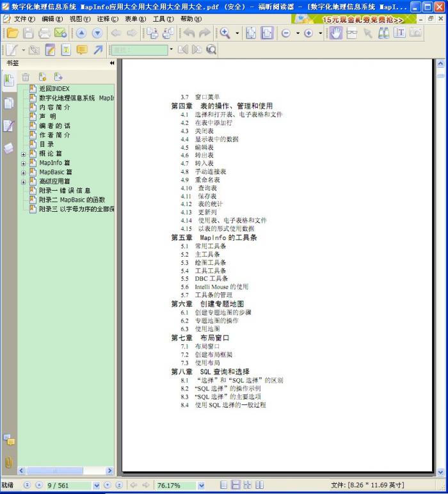Click the Print icon in toolbar
Screen dimensions: 448x494
(45, 33)
